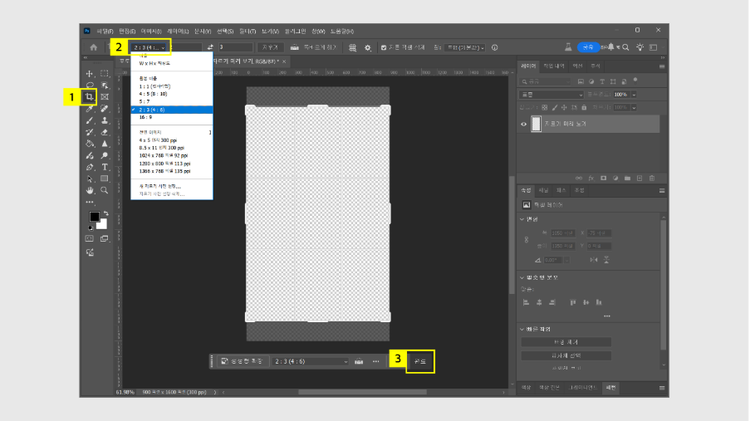
Task: Open the blend mode dropdown in Layers panel
Action: (x=550, y=95)
